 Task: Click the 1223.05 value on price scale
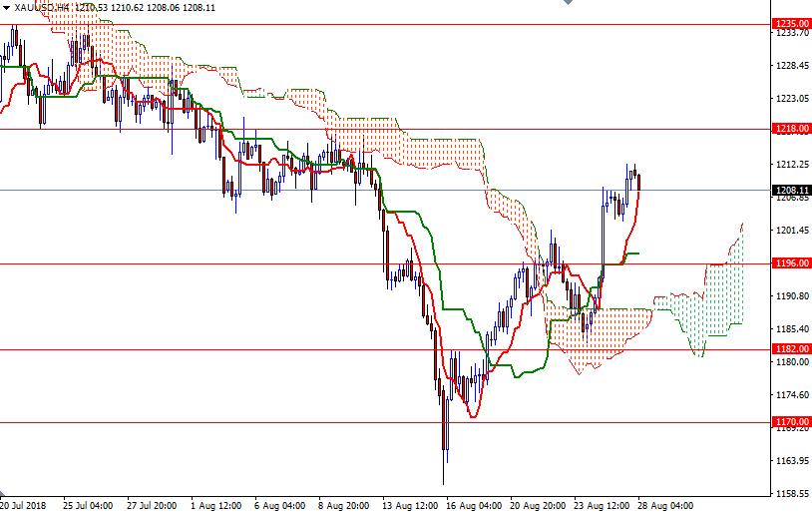point(791,99)
